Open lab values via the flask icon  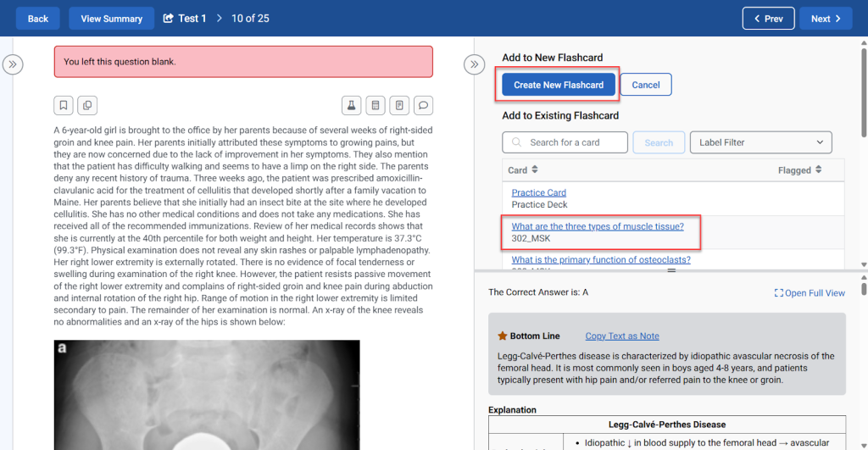tap(351, 105)
